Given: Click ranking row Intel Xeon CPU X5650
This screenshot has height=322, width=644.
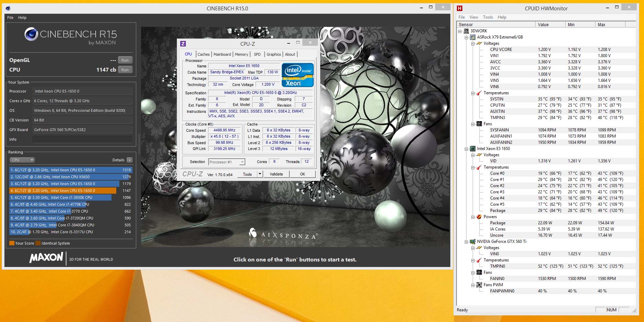Looking at the screenshot, I should pos(71,177).
